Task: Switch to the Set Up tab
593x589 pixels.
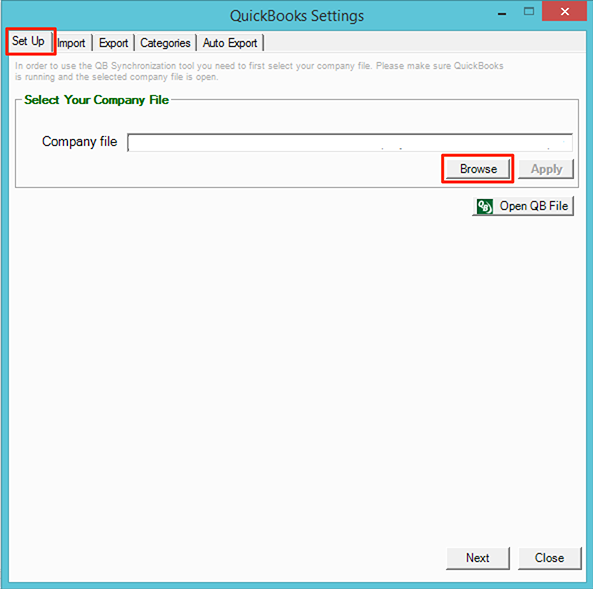Action: click(29, 41)
